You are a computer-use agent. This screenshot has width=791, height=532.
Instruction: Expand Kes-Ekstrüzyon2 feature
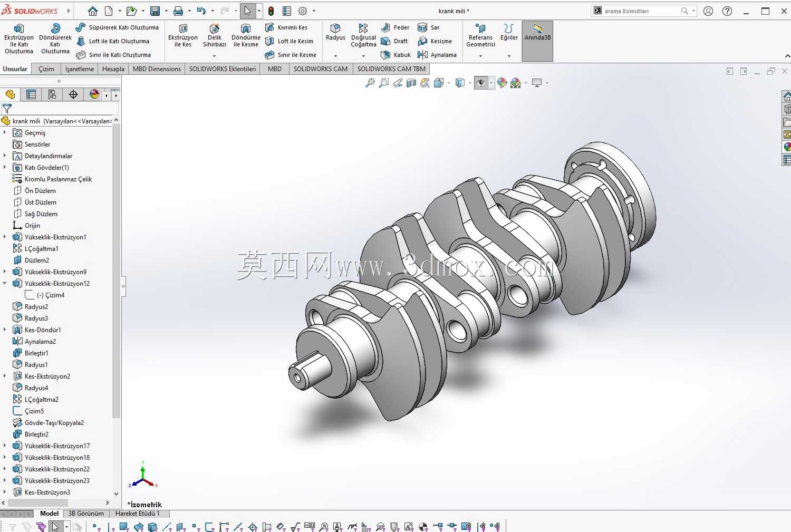coord(5,376)
